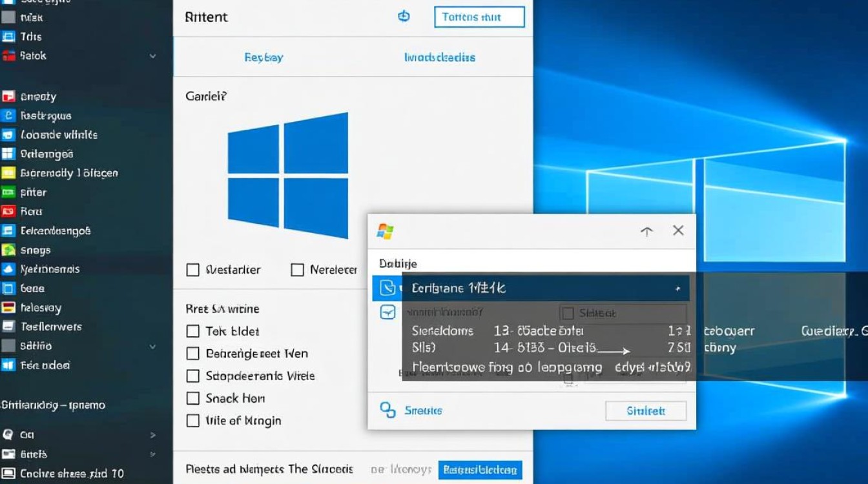Click the large blue Windows logo image

tap(288, 174)
